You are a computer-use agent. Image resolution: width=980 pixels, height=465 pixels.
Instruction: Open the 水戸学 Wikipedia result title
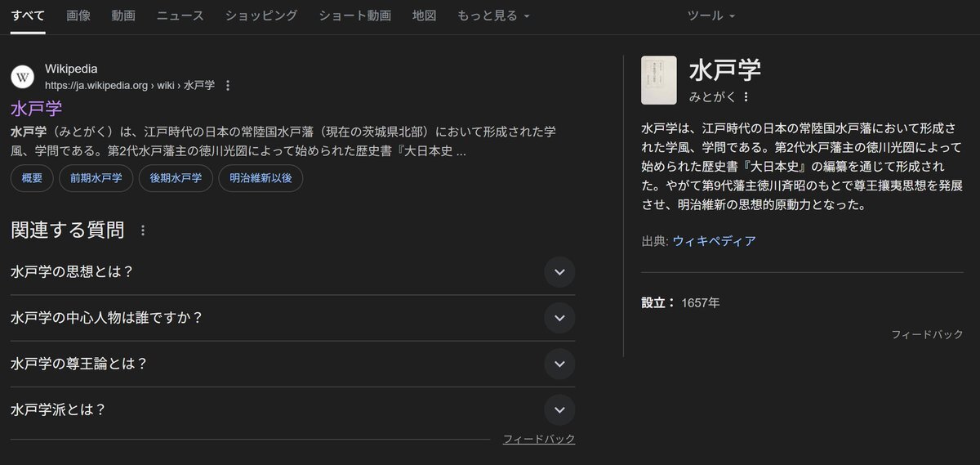(x=37, y=108)
